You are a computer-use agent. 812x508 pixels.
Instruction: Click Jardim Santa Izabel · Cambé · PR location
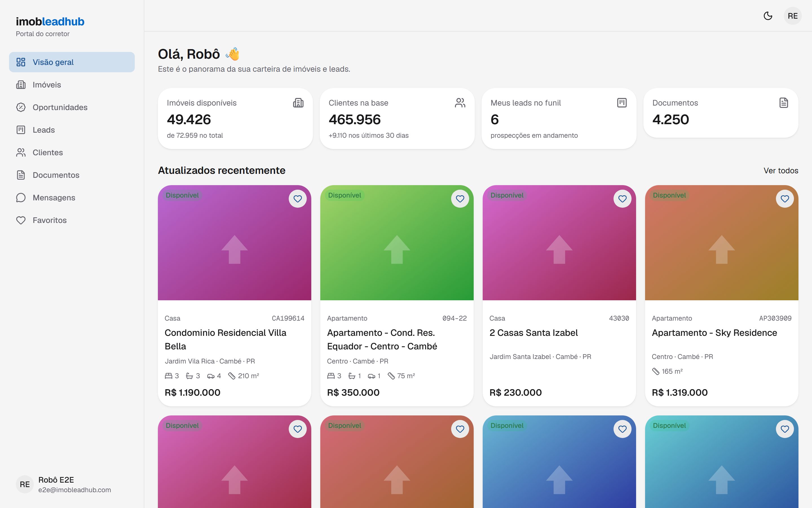pos(540,356)
